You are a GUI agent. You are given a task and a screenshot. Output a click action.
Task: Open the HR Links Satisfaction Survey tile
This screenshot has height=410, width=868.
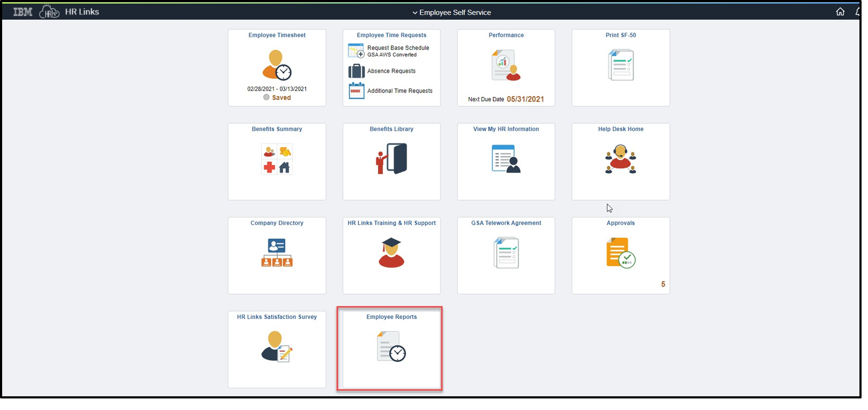(x=276, y=349)
